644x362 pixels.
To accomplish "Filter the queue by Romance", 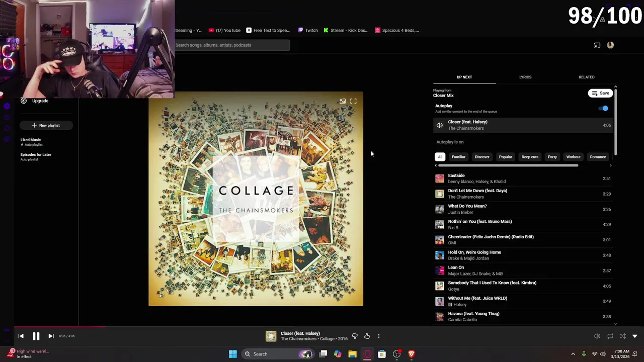I will tap(598, 157).
